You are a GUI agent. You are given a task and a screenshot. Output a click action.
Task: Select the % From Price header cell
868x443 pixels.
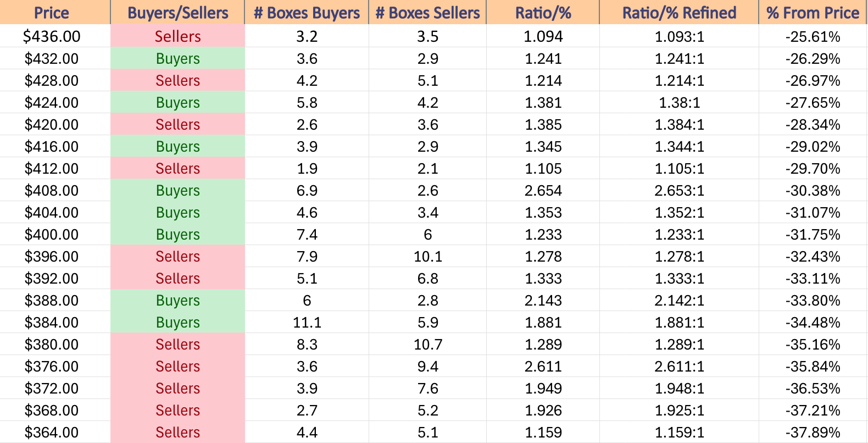point(813,12)
